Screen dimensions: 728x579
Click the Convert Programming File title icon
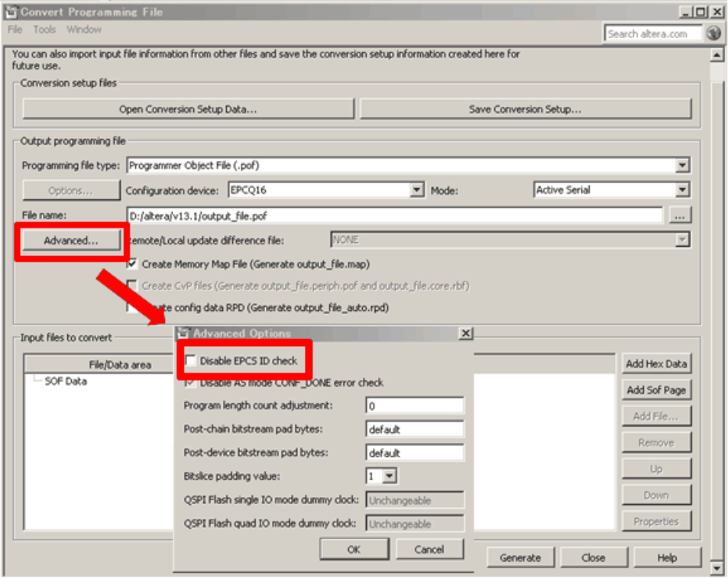11,11
